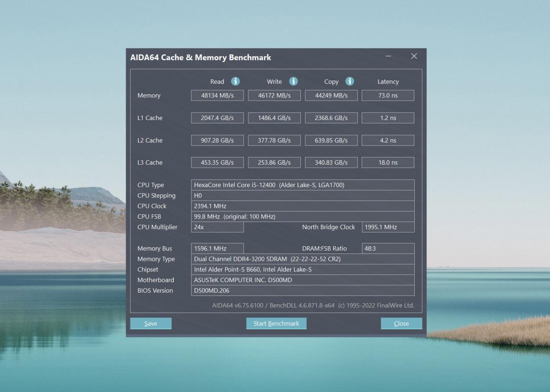Select the L3 Cache Copy result 340.83 GB/s
Image resolution: width=550 pixels, height=392 pixels.
pos(331,162)
